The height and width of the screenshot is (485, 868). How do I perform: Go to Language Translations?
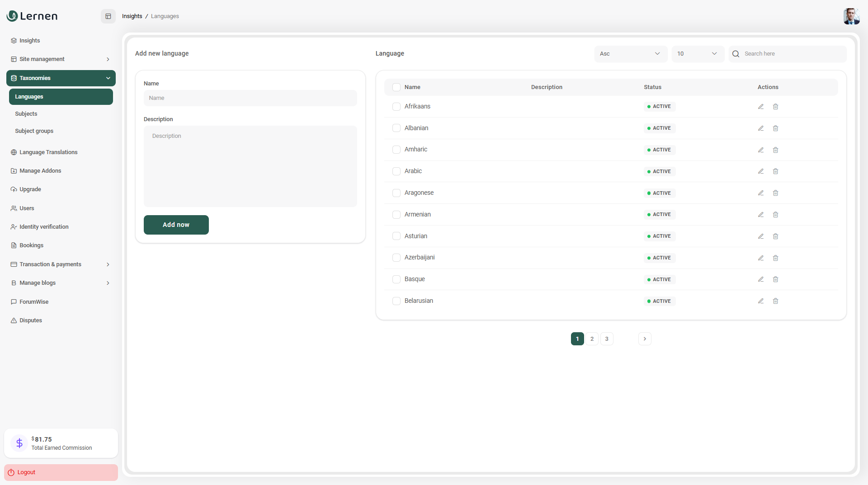[x=48, y=152]
